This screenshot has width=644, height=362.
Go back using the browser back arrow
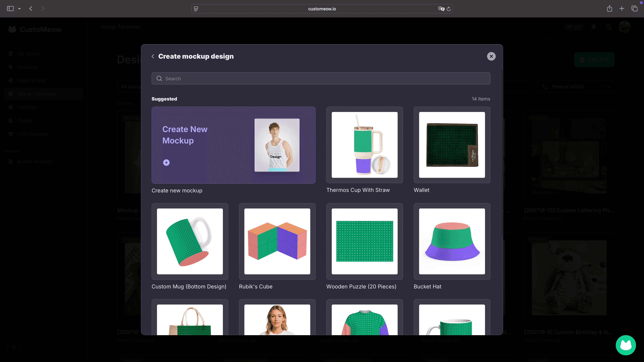[31, 9]
